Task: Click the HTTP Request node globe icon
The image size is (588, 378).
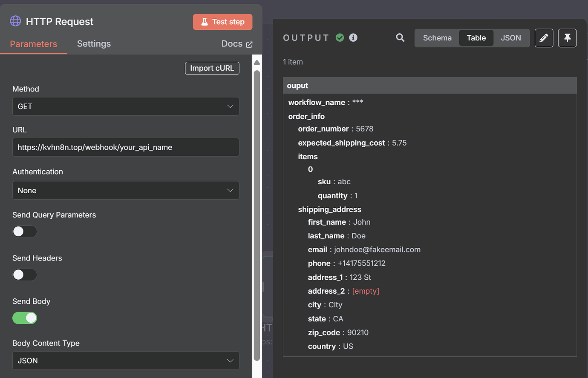Action: coord(15,21)
